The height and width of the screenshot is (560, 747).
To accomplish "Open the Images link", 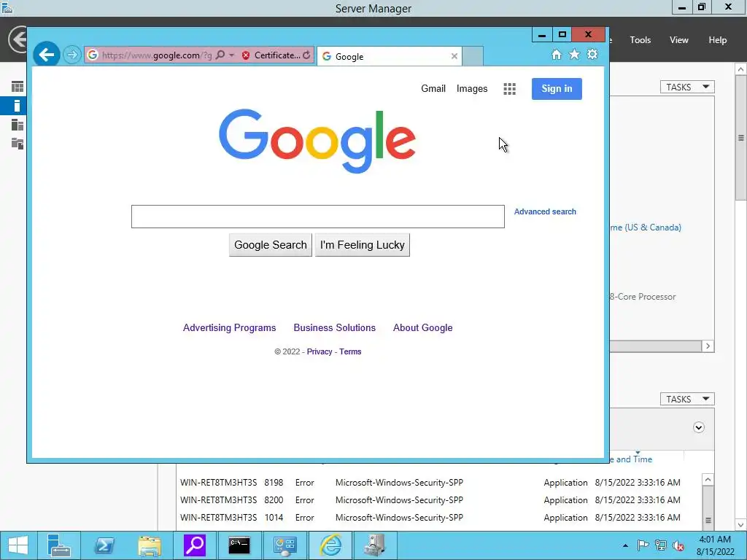I will (472, 88).
